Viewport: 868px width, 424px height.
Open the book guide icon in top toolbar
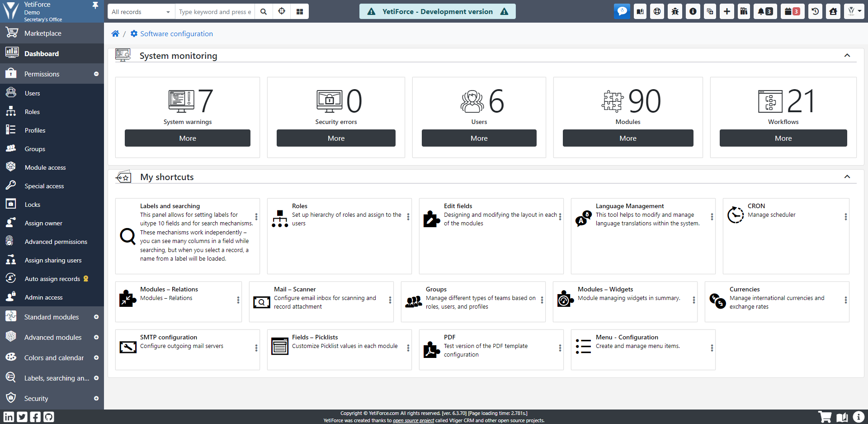(640, 11)
